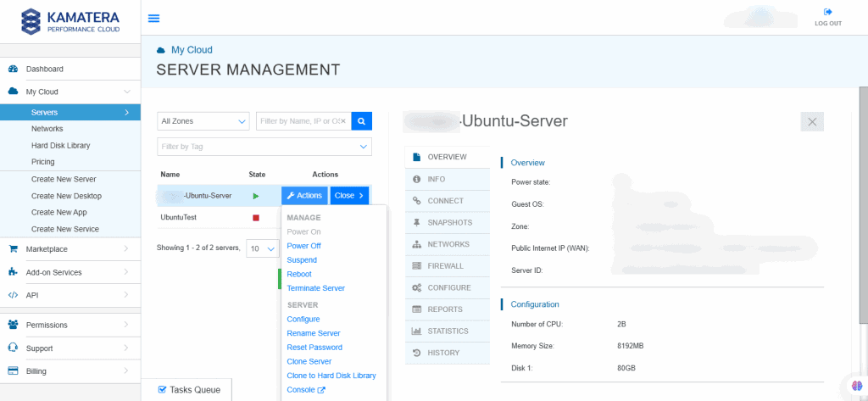
Task: Expand the Marketplace sidebar section
Action: (127, 249)
